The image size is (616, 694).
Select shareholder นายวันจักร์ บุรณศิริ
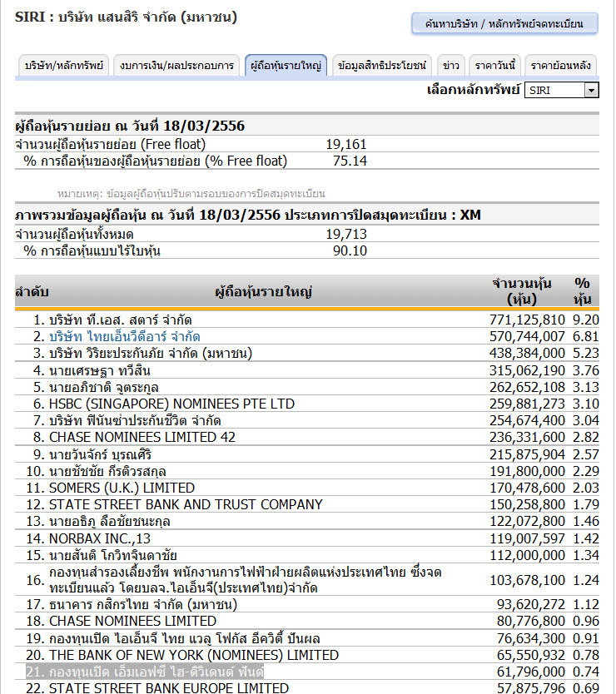click(100, 454)
